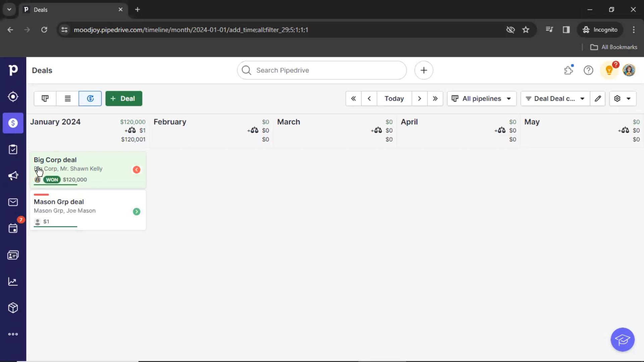The height and width of the screenshot is (362, 644).
Task: Open the Insights chart sidebar icon
Action: click(13, 281)
